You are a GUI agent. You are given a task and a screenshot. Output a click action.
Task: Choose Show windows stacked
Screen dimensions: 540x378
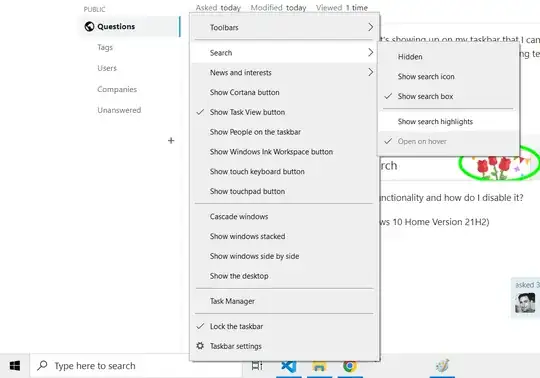(x=285, y=237)
